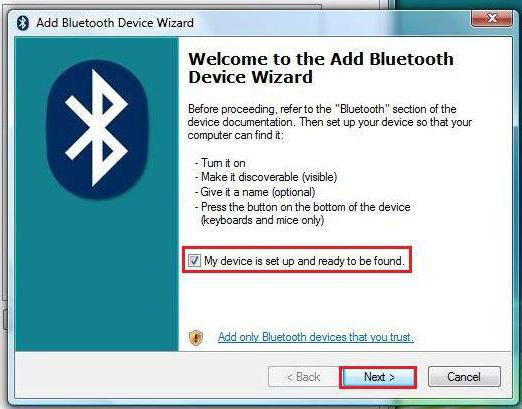Click the "Before proceeding" intro paragraph
Image resolution: width=522 pixels, height=409 pixels.
(330, 122)
